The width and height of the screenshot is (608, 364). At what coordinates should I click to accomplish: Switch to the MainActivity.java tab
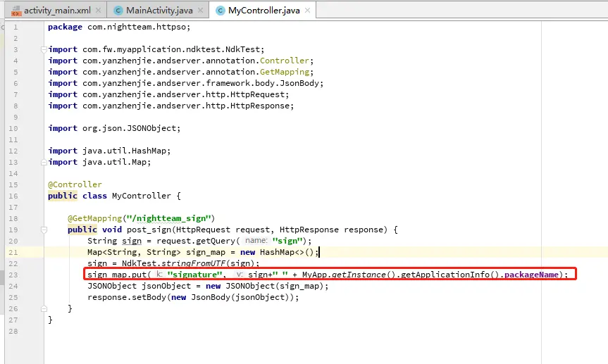point(159,11)
